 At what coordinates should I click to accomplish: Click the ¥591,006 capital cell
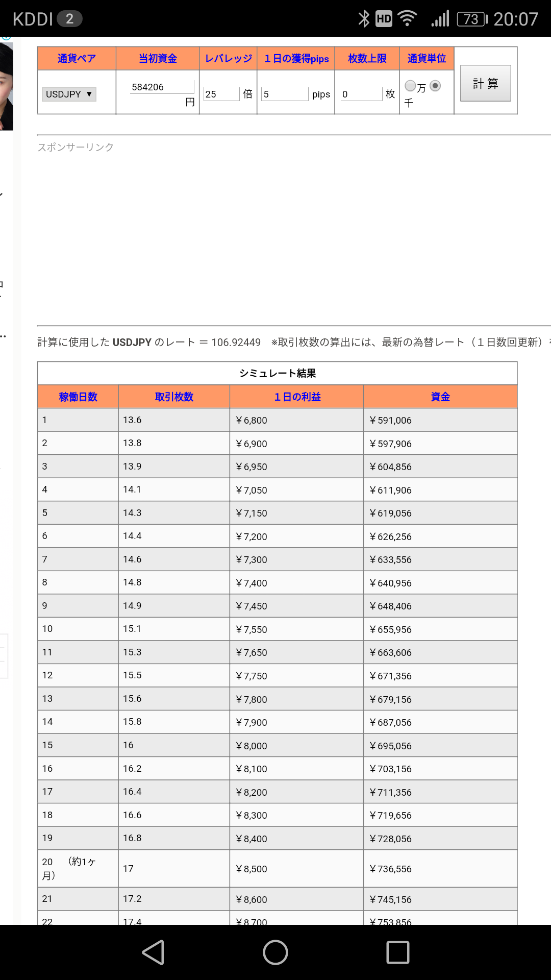[440, 420]
